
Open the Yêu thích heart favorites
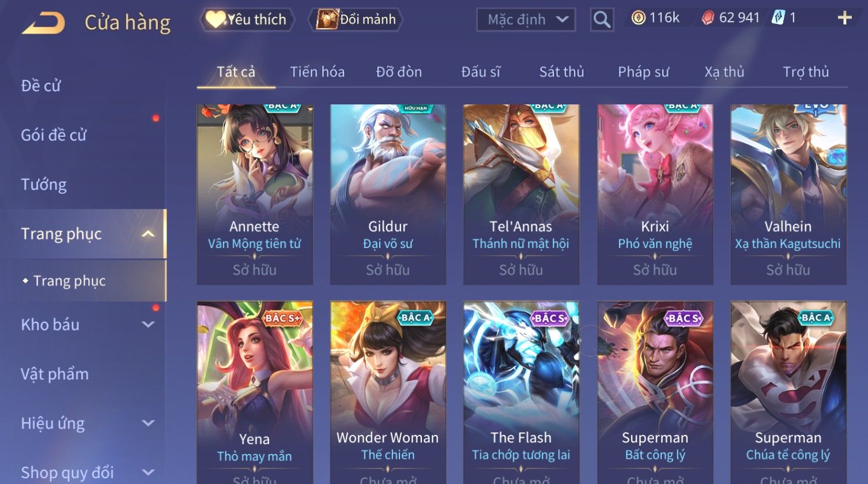[x=247, y=20]
